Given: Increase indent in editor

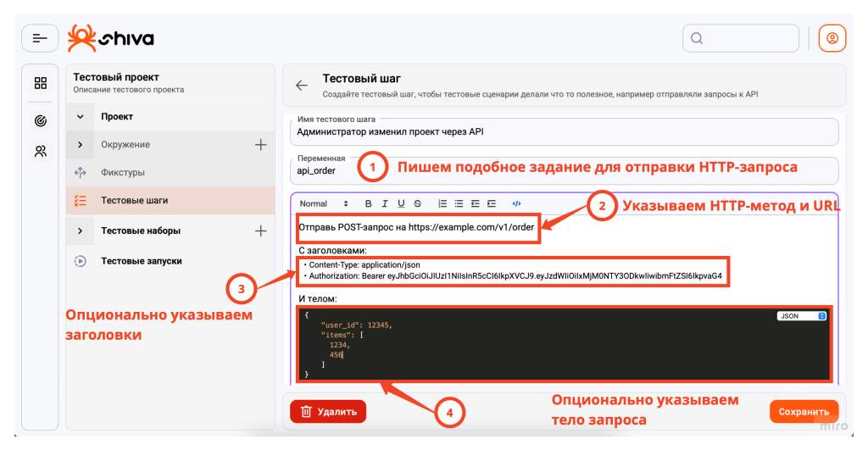Looking at the screenshot, I should pos(492,203).
